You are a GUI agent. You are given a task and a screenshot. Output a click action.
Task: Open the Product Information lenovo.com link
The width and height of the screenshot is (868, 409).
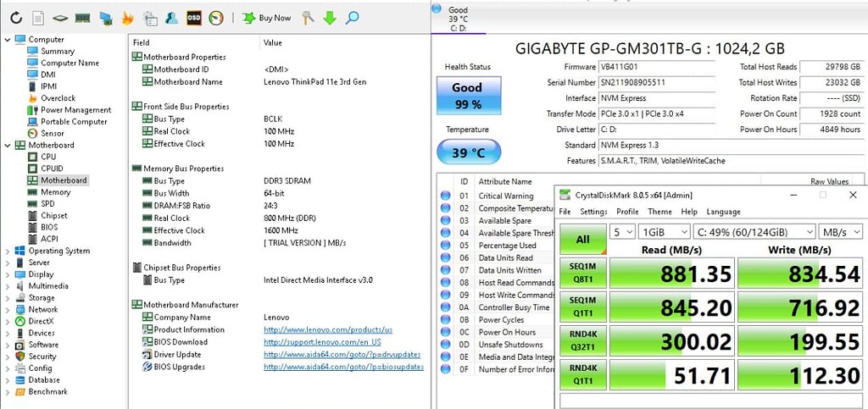[x=328, y=329]
